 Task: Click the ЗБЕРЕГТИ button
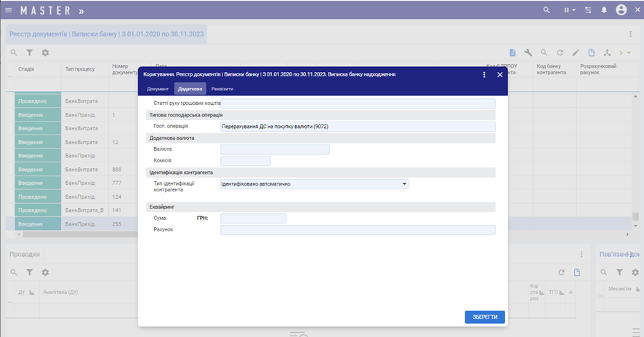tap(484, 317)
